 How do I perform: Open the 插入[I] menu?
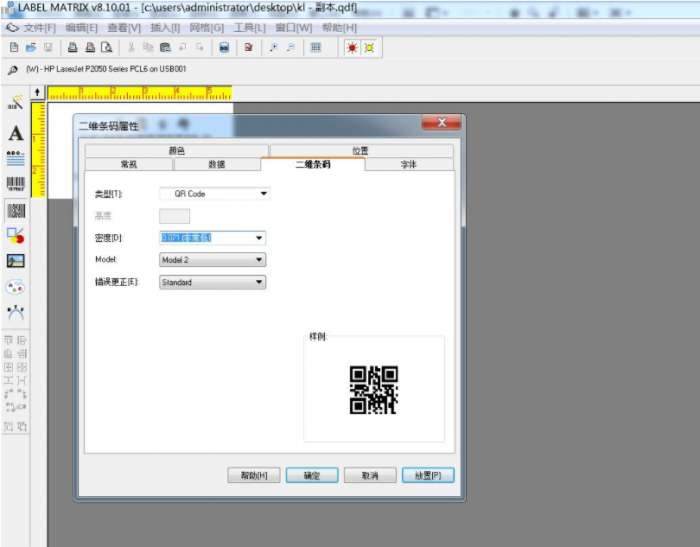tap(165, 28)
